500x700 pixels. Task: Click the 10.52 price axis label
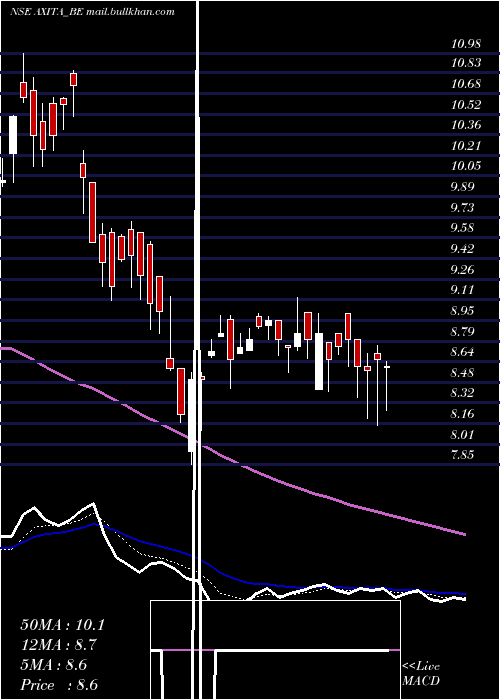pyautogui.click(x=466, y=105)
